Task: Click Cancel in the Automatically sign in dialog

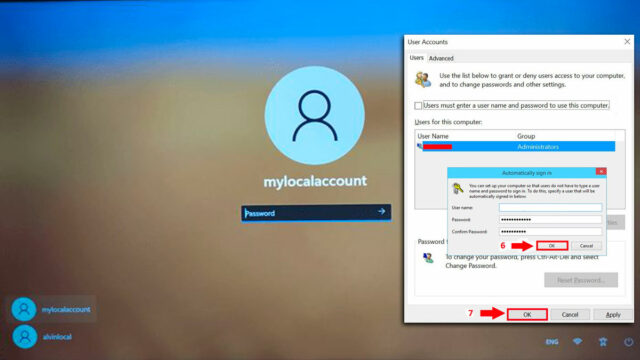Action: click(x=586, y=246)
